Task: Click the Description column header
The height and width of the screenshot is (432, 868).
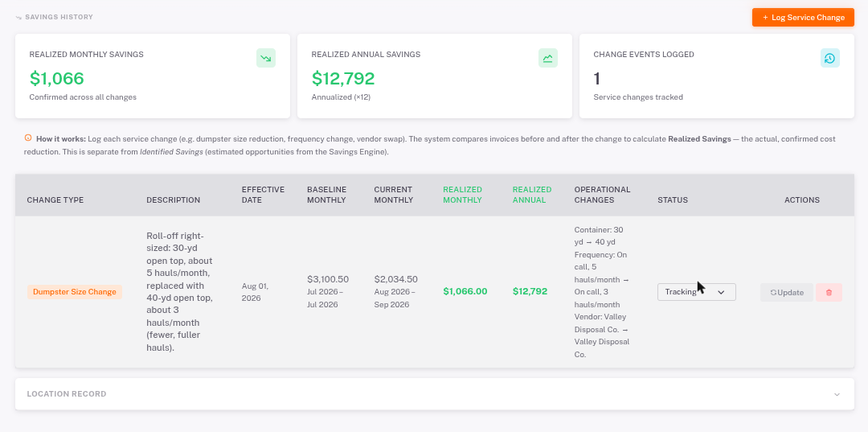Action: point(174,200)
